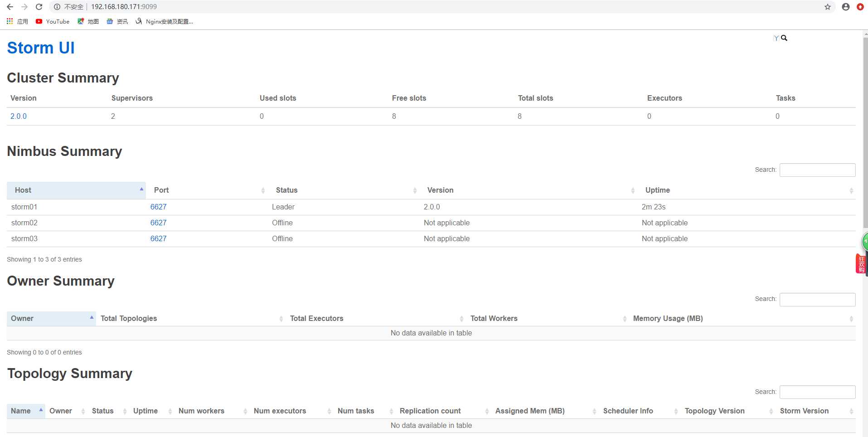The width and height of the screenshot is (868, 437).
Task: Open the browser profile account icon
Action: coord(846,7)
